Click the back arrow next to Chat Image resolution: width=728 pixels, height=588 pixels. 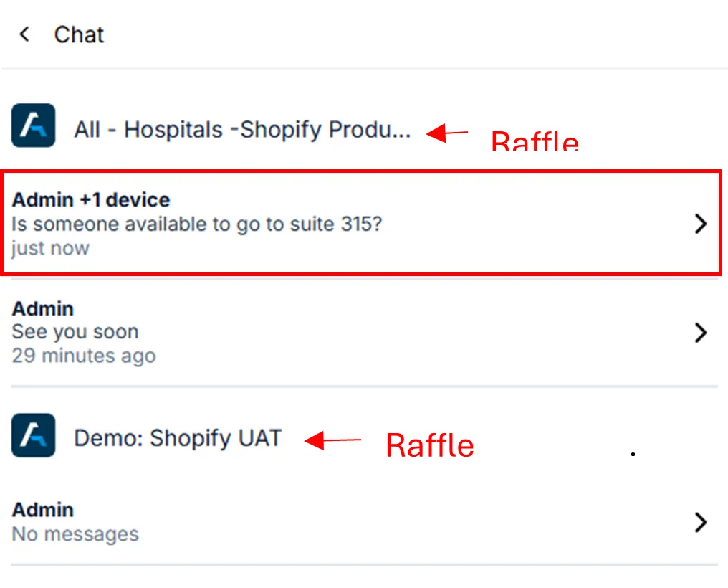(24, 34)
